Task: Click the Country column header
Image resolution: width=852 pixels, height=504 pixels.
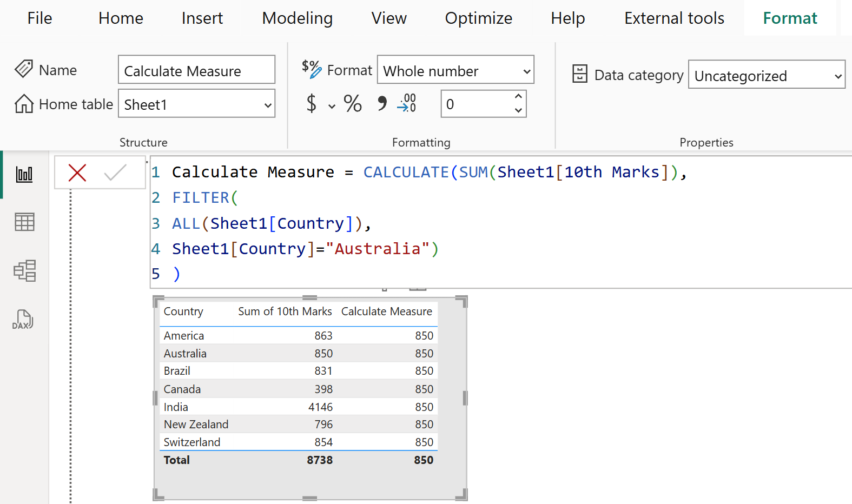Action: [x=183, y=311]
